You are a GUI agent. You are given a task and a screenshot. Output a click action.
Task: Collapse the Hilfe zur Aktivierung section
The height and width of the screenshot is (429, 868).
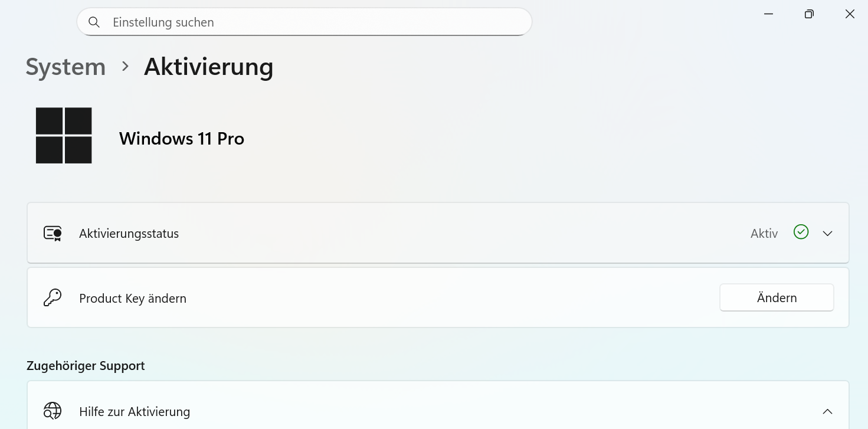(x=827, y=411)
